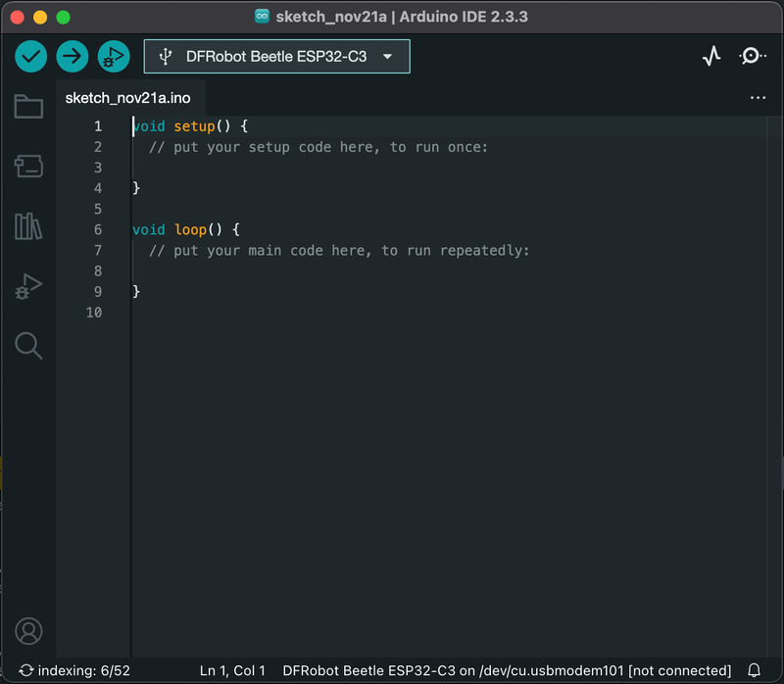Image resolution: width=784 pixels, height=684 pixels.
Task: Click on the void loop() code line
Action: 186,229
